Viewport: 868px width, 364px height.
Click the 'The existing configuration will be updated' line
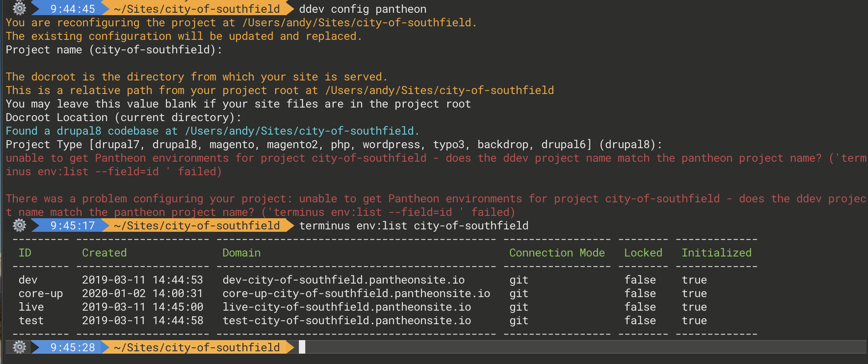(184, 36)
